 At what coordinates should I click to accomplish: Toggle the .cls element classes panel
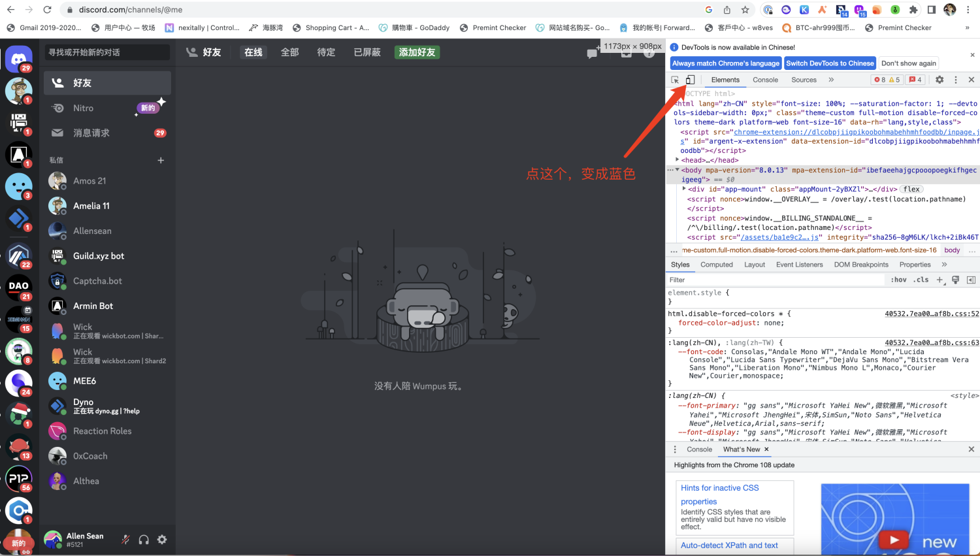coord(921,280)
